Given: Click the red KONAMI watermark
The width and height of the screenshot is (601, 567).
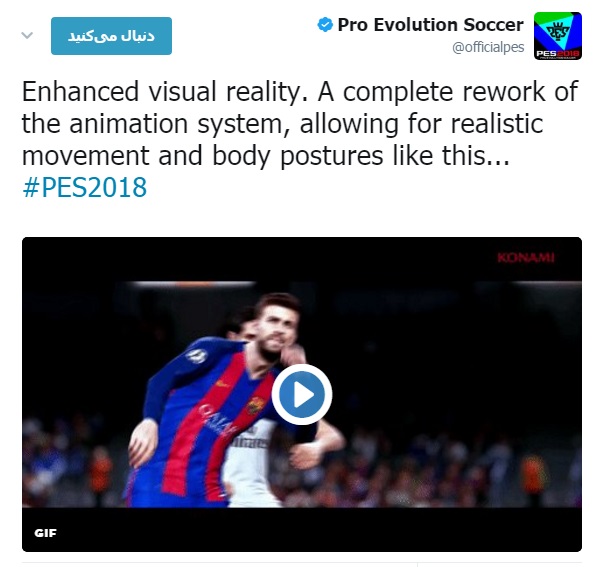Looking at the screenshot, I should click(x=525, y=258).
